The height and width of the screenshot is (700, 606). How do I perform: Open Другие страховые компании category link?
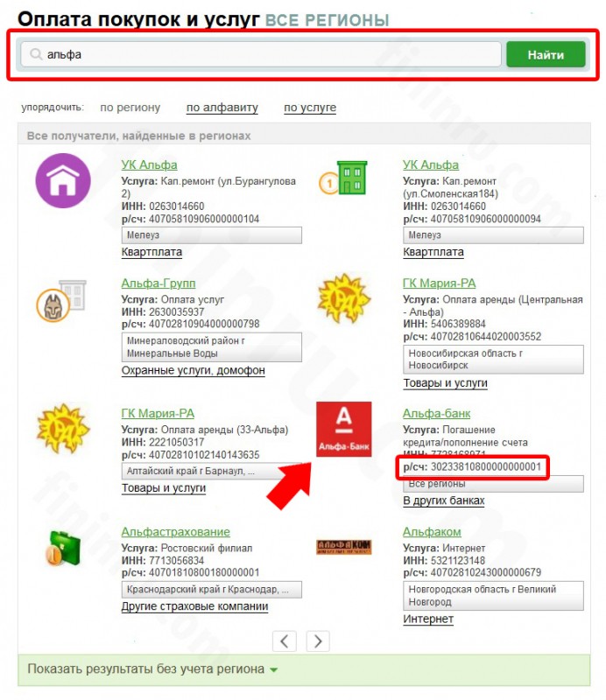click(195, 606)
